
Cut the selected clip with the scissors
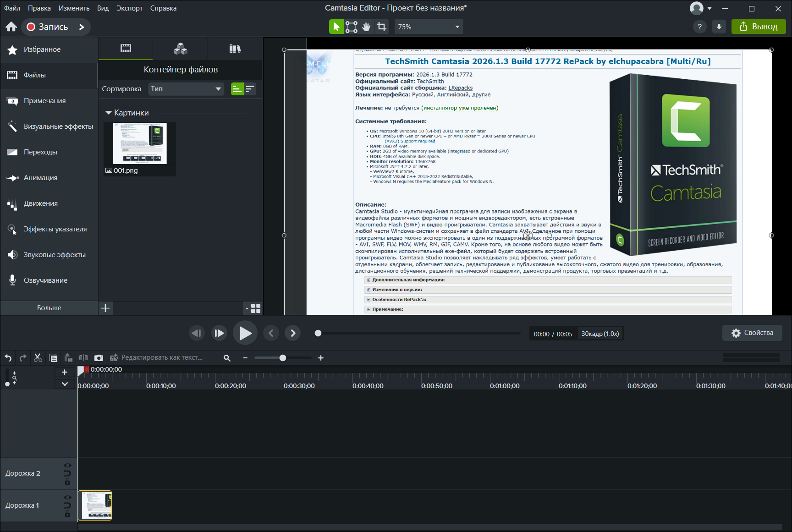coord(38,358)
